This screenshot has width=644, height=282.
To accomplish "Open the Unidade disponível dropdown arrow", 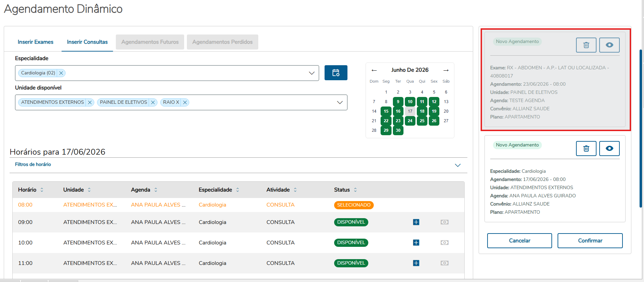I will point(340,102).
